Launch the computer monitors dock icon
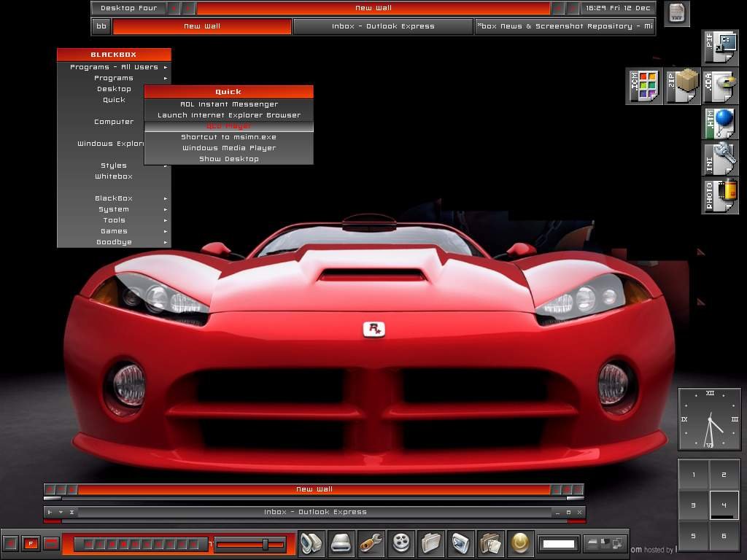Screen dimensions: 747x560 [311, 542]
